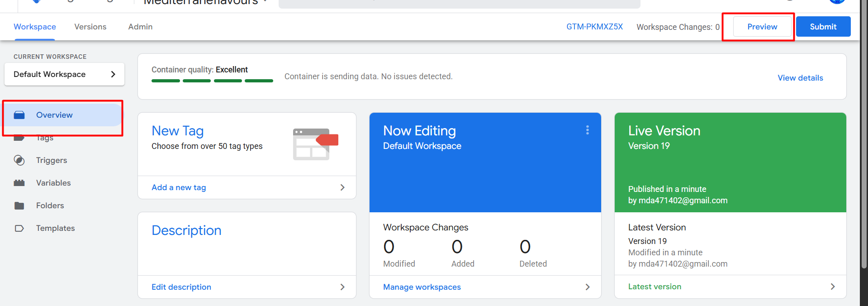Viewport: 868px width, 306px height.
Task: Click the green Live Version card
Action: click(x=730, y=163)
